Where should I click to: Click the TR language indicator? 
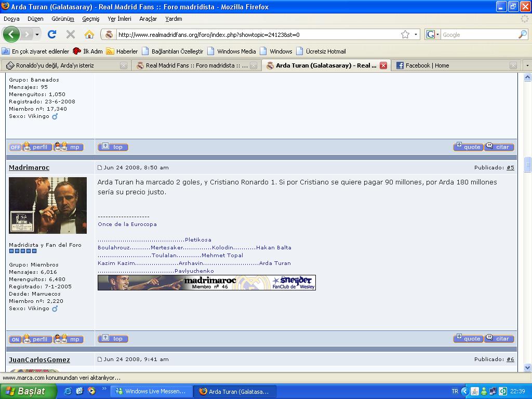tap(455, 392)
